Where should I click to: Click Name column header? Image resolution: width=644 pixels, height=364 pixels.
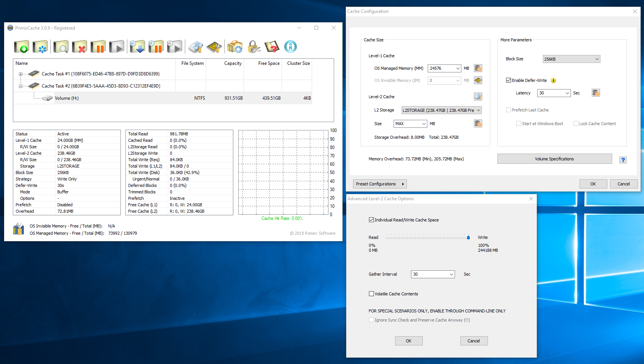point(94,63)
